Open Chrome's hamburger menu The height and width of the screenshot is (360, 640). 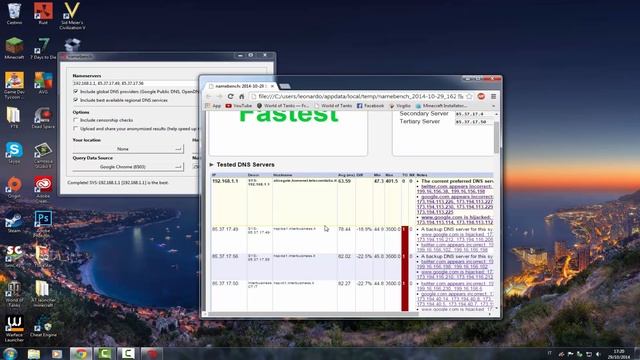(x=493, y=96)
